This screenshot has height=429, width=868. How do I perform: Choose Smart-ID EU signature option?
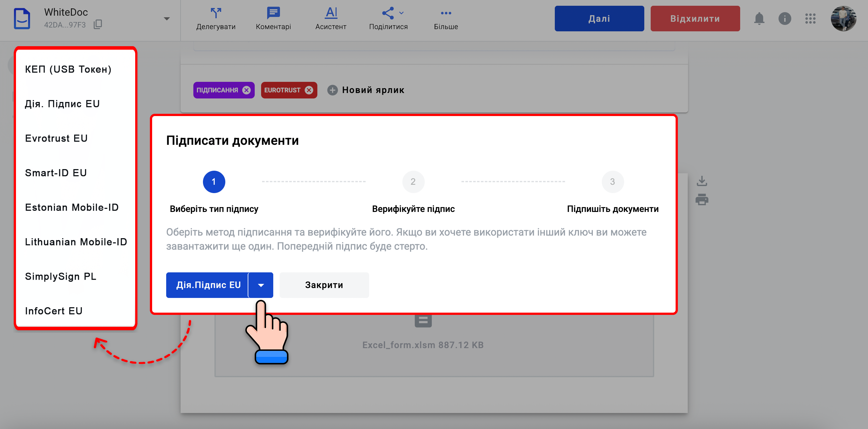pyautogui.click(x=56, y=173)
